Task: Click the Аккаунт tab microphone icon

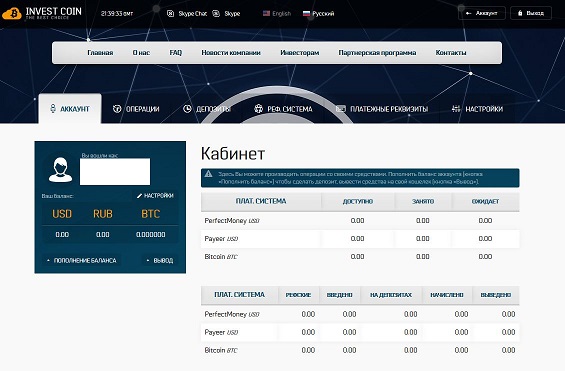Action: pos(53,108)
